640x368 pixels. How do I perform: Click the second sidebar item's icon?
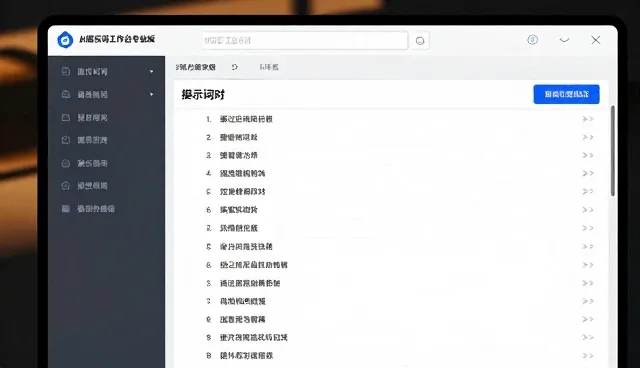coord(65,94)
